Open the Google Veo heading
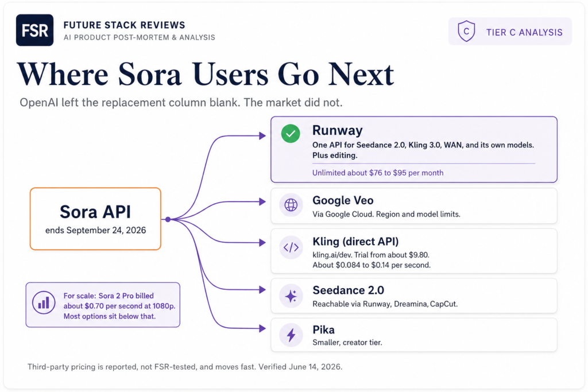The image size is (588, 392). 343,200
